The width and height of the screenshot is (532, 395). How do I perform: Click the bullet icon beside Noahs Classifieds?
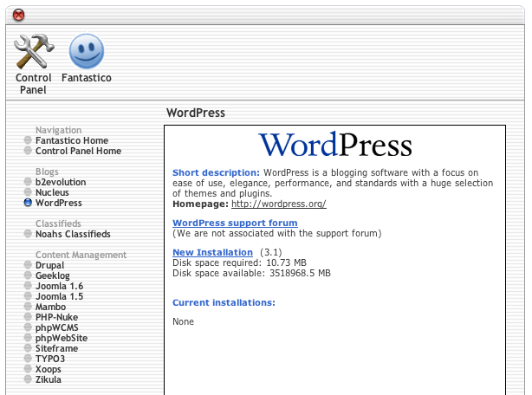click(28, 235)
